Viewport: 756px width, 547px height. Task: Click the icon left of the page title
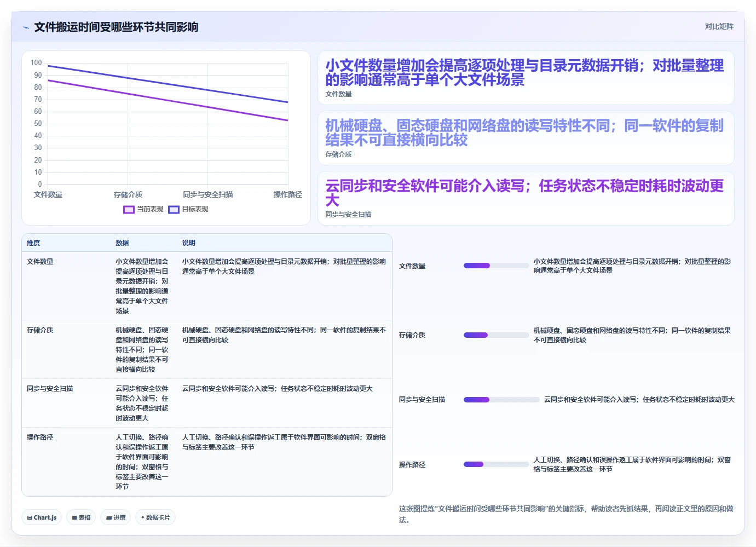(x=26, y=27)
